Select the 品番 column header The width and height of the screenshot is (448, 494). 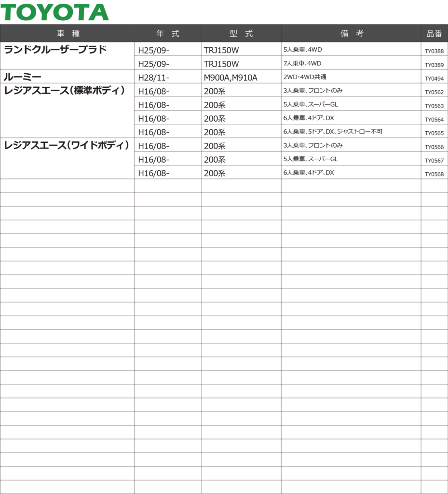pyautogui.click(x=434, y=33)
